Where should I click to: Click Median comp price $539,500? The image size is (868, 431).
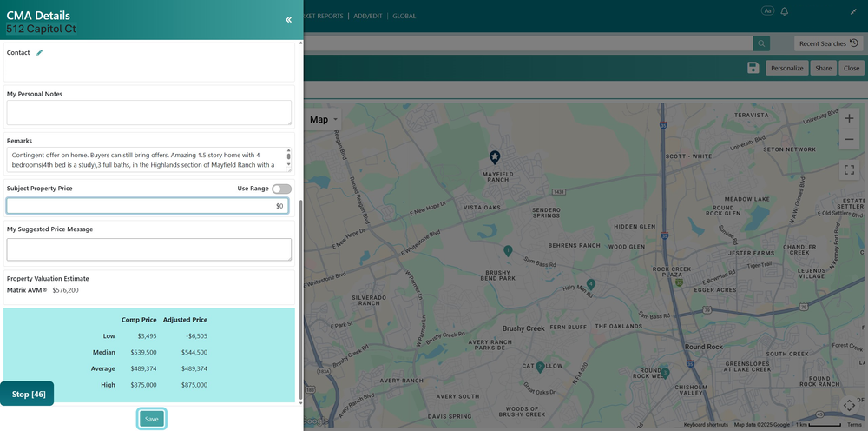coord(143,352)
